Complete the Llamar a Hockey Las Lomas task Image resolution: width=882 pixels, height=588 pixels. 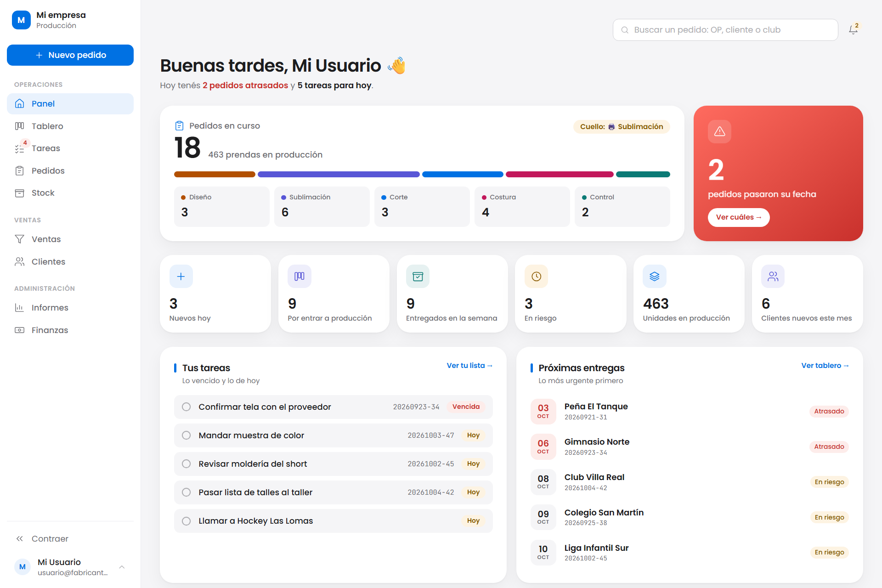click(186, 521)
